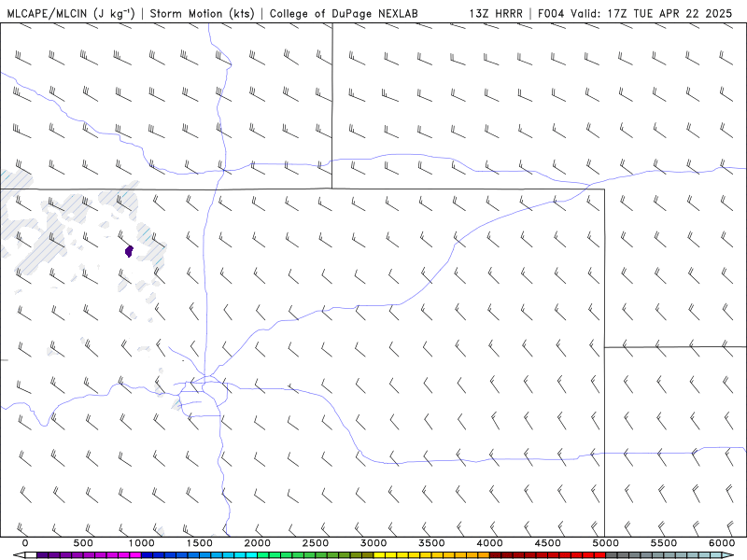The height and width of the screenshot is (560, 747).
Task: Click the dark gray swatch just above 5000
Action: coord(612,554)
